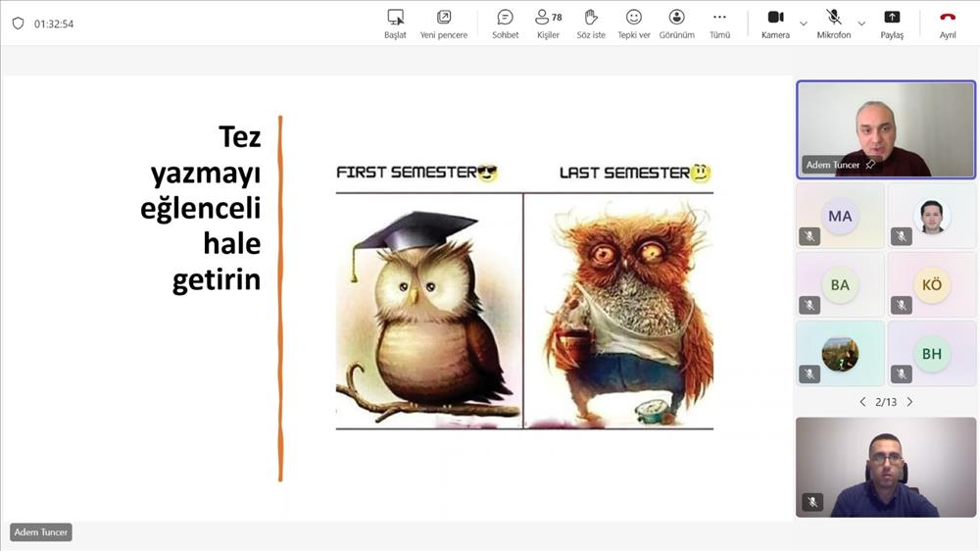The height and width of the screenshot is (551, 980).
Task: Show the Kişiler participants list
Action: point(548,24)
